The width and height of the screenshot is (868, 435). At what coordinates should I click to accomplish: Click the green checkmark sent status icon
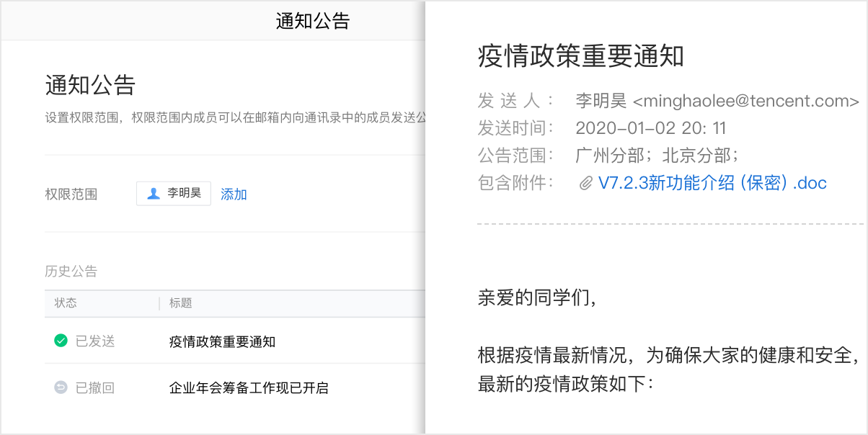click(x=61, y=341)
